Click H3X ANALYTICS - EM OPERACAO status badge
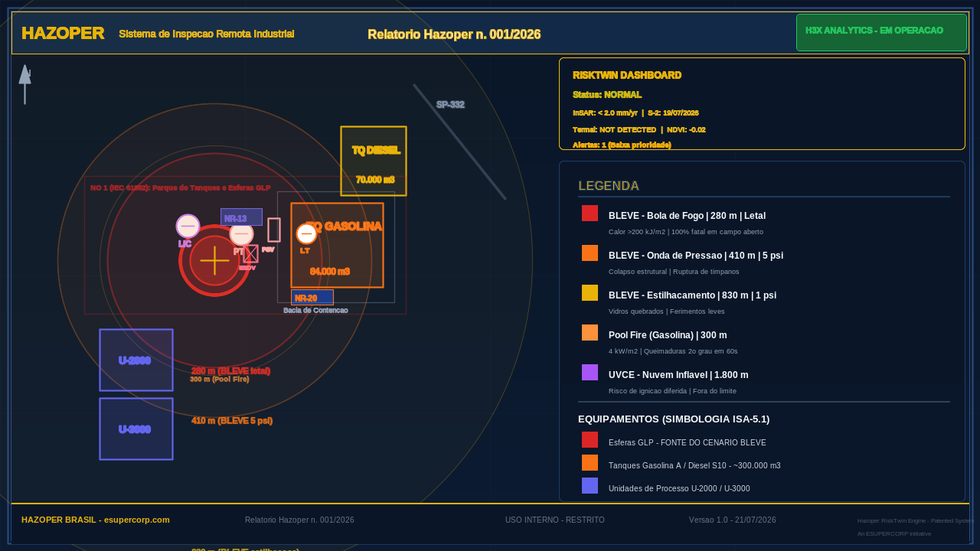The width and height of the screenshot is (980, 551). coord(881,32)
